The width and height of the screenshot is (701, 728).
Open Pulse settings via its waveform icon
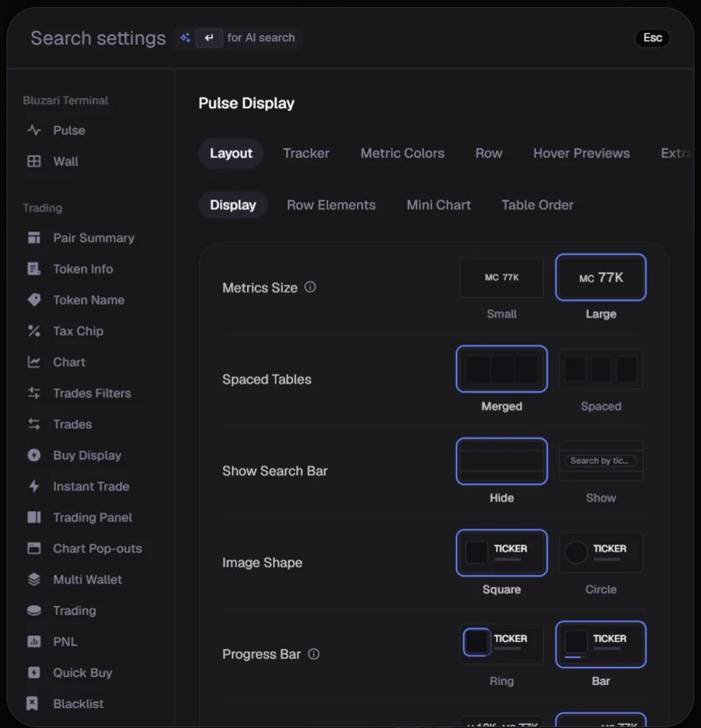point(34,131)
